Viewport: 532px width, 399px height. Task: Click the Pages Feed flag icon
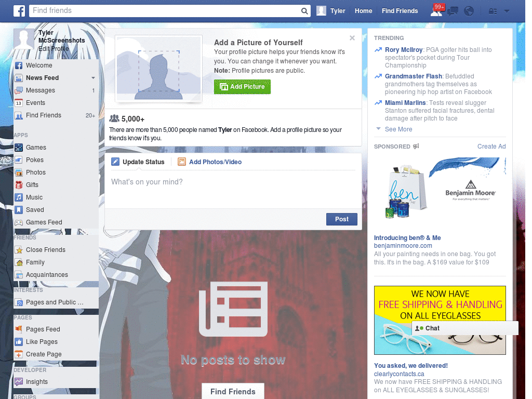pyautogui.click(x=19, y=329)
